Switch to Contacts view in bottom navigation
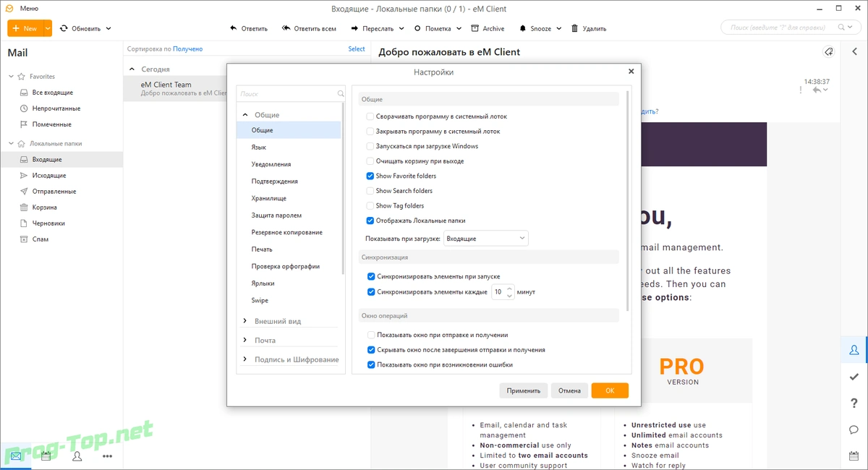This screenshot has width=868, height=470. (77, 456)
